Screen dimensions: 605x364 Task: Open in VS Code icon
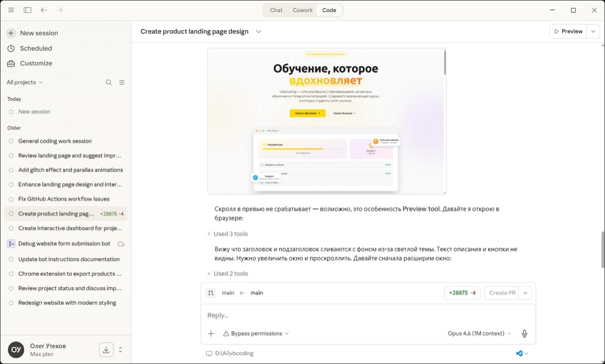(519, 353)
